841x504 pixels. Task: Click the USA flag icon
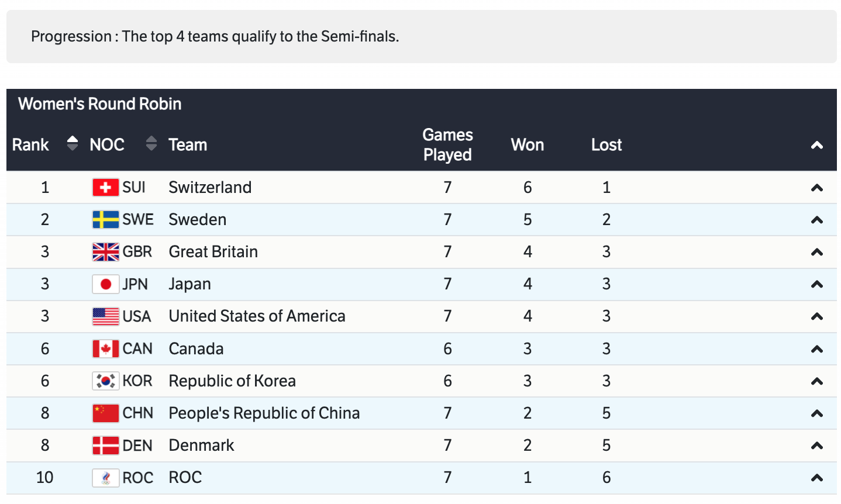(x=105, y=316)
